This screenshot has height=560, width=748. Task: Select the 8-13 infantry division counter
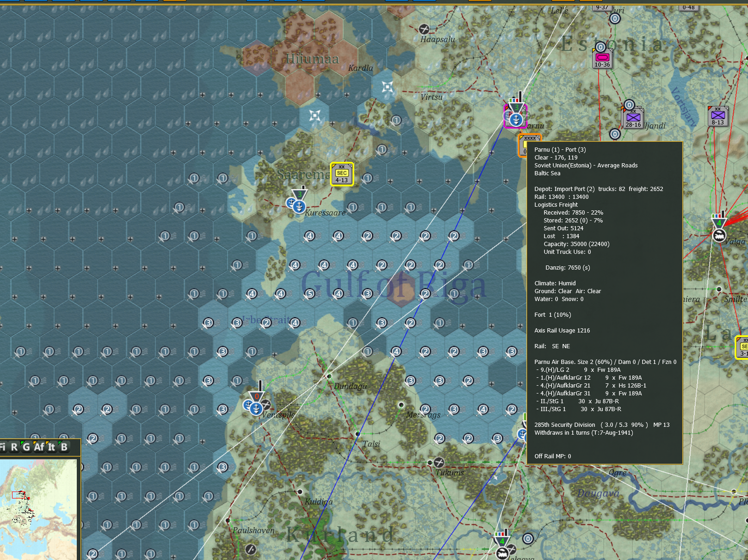[x=718, y=116]
